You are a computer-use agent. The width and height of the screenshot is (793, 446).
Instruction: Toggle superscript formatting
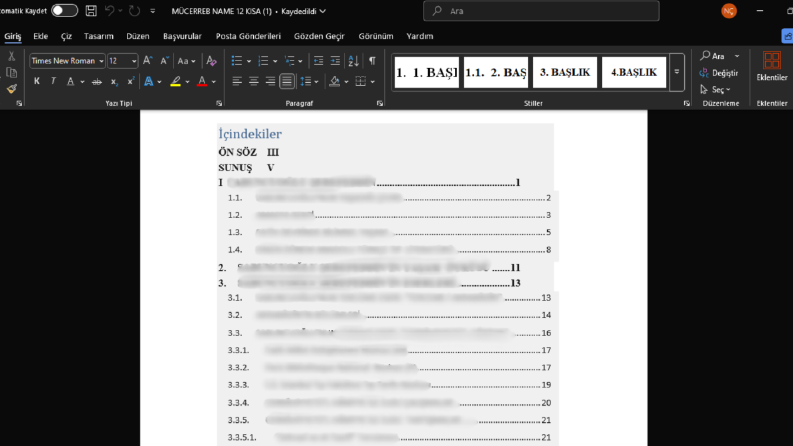tap(130, 81)
